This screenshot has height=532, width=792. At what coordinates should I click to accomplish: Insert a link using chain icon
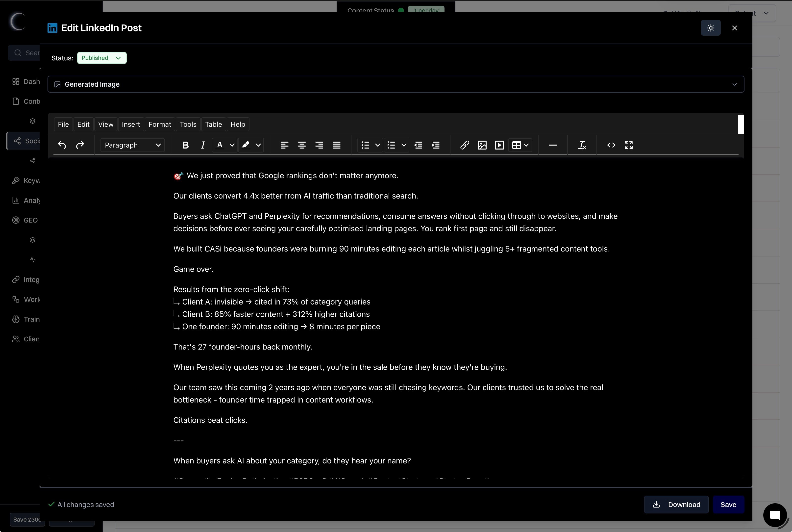pyautogui.click(x=464, y=145)
